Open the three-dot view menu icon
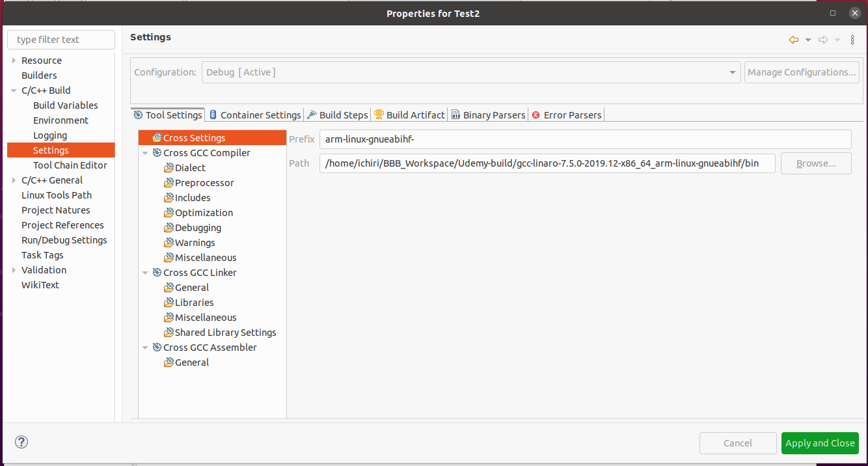 [x=852, y=40]
